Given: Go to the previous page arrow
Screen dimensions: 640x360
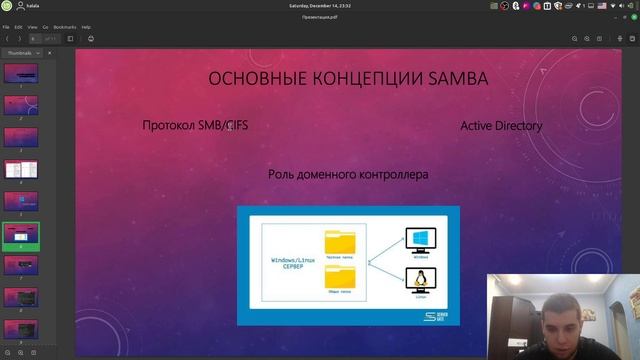Looking at the screenshot, I should (7, 39).
